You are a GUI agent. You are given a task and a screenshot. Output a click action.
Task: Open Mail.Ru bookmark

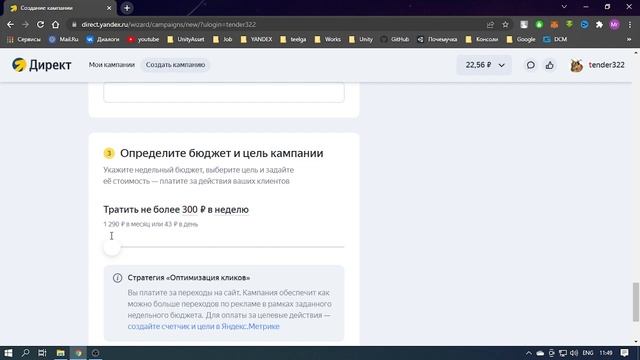coord(64,39)
